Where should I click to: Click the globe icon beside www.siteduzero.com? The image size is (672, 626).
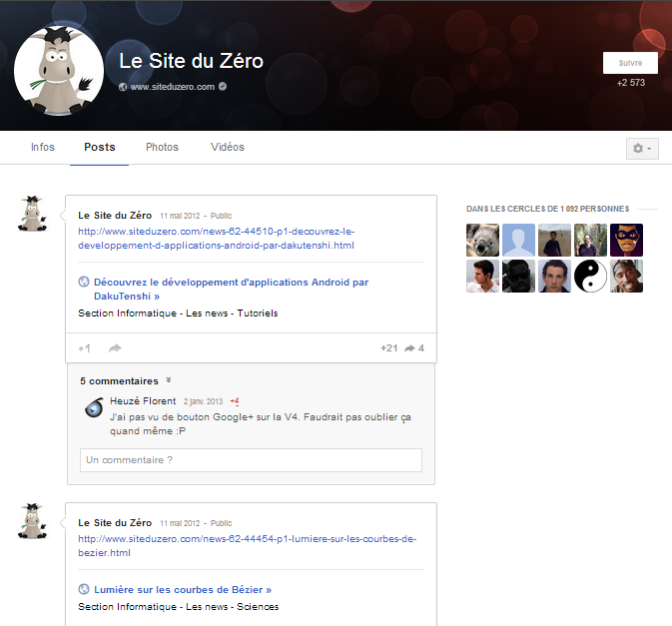[x=123, y=87]
